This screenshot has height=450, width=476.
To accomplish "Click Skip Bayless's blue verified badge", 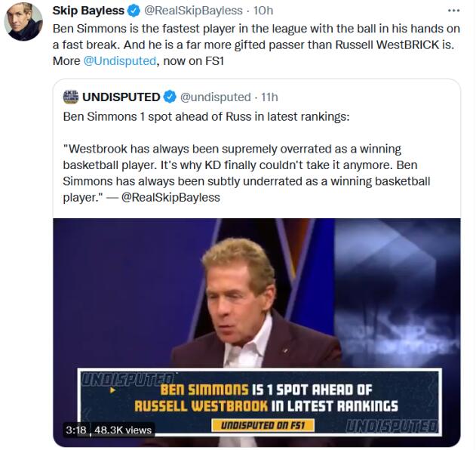I will 134,11.
